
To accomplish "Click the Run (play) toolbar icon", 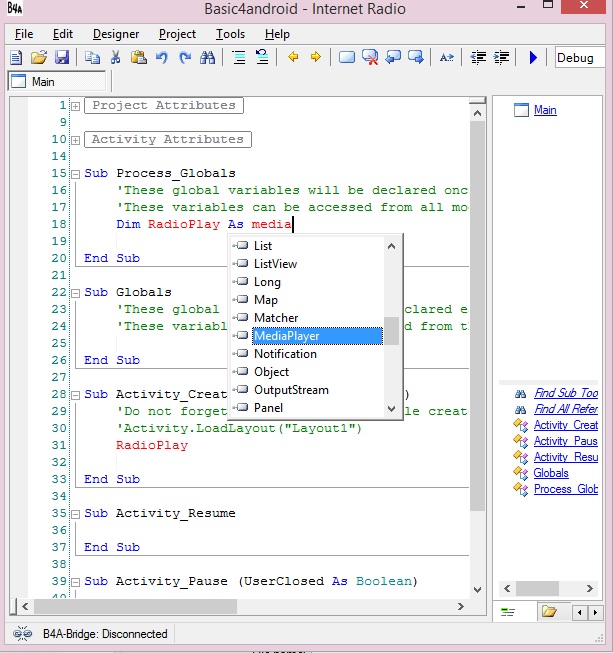I will click(533, 58).
